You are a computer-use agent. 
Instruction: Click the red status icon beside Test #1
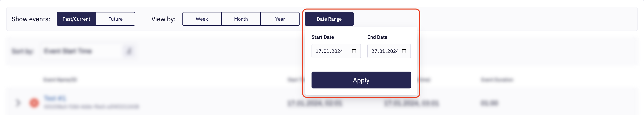coord(34,103)
